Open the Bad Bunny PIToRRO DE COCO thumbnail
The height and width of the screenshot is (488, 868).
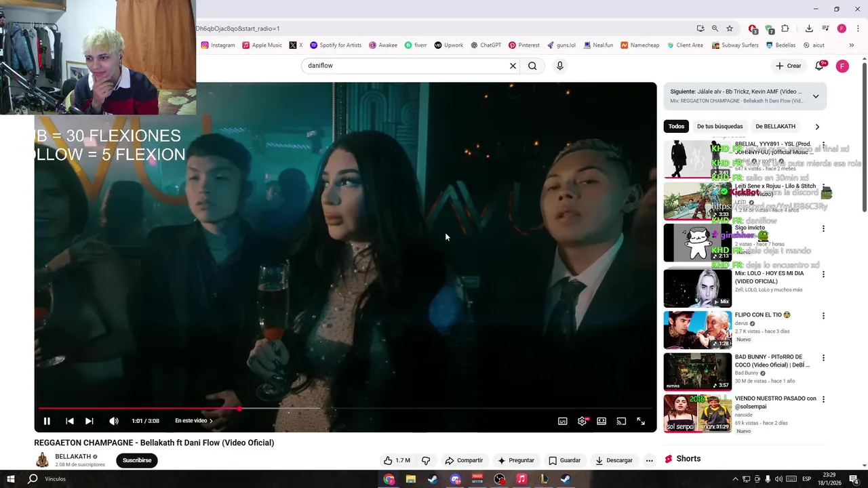click(697, 371)
